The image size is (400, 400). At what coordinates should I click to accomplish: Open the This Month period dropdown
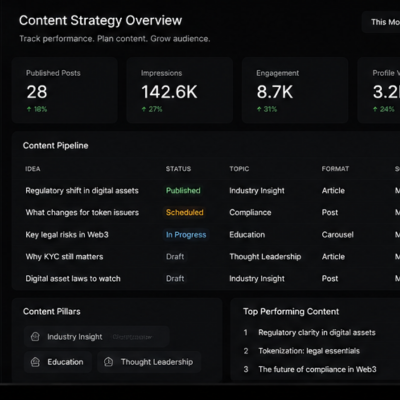click(381, 22)
